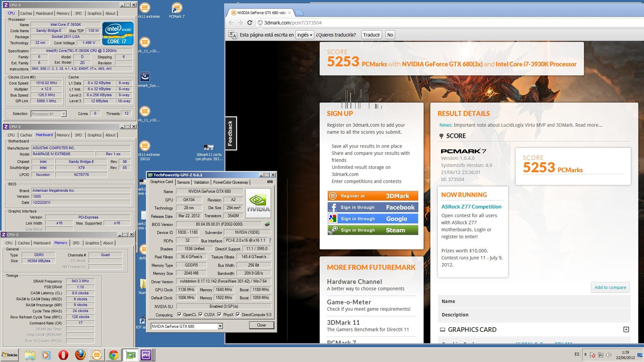Screen dimensions: 644x362
Task: Click the 'Read more...' news link
Action: 588,125
